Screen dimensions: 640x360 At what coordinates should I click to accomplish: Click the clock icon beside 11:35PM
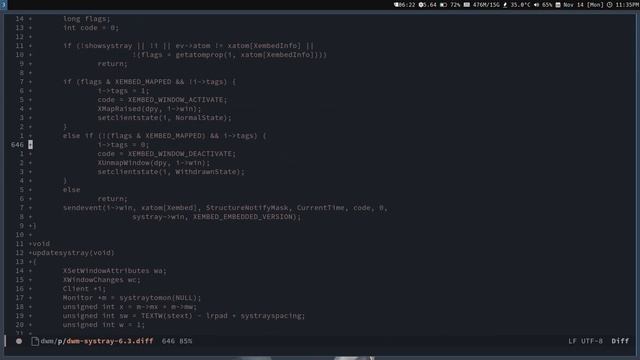coord(609,5)
